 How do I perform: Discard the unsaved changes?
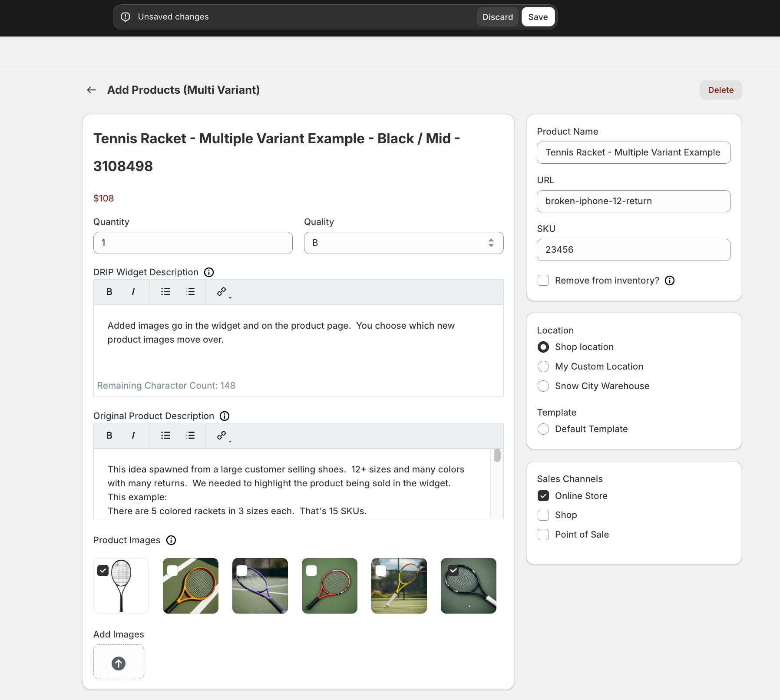[x=497, y=17]
